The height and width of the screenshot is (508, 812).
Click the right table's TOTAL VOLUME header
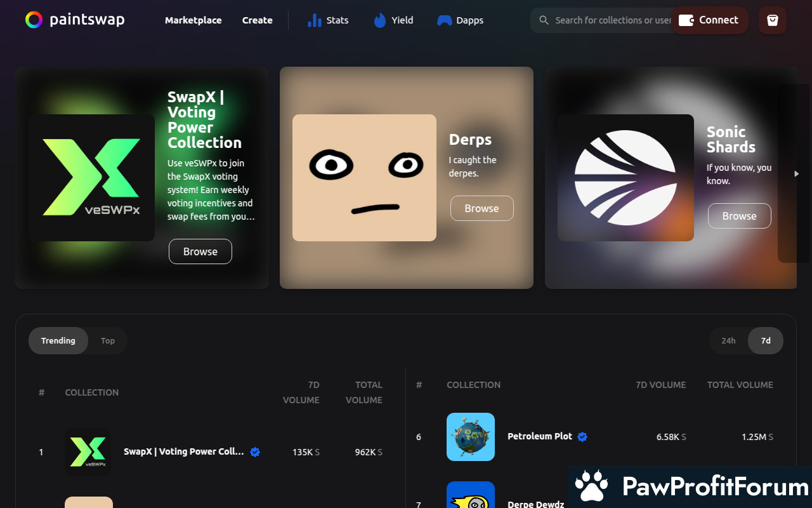coord(740,385)
